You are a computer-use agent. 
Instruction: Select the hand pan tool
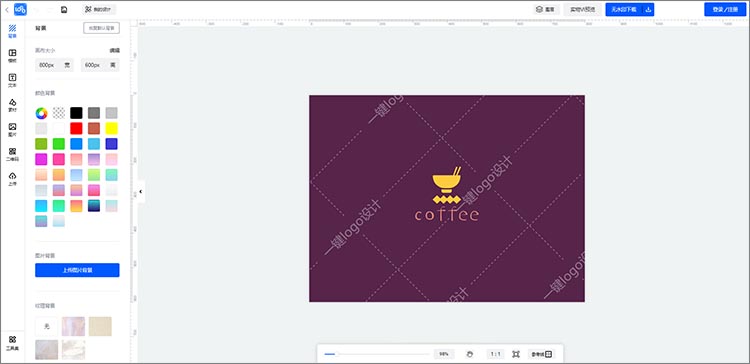coord(470,354)
